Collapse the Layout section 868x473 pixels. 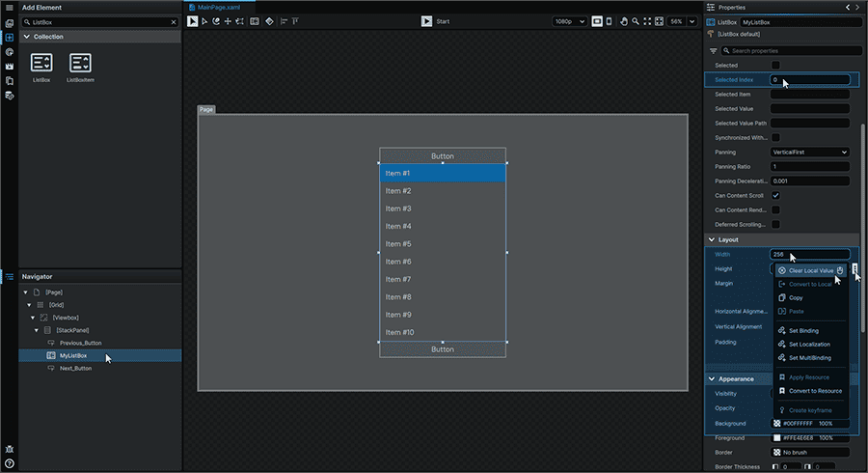coord(712,239)
